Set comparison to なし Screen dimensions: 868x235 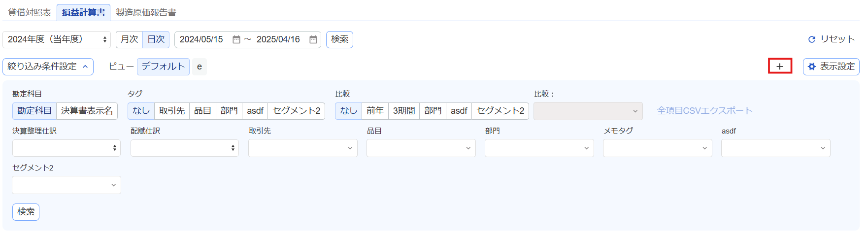(349, 111)
